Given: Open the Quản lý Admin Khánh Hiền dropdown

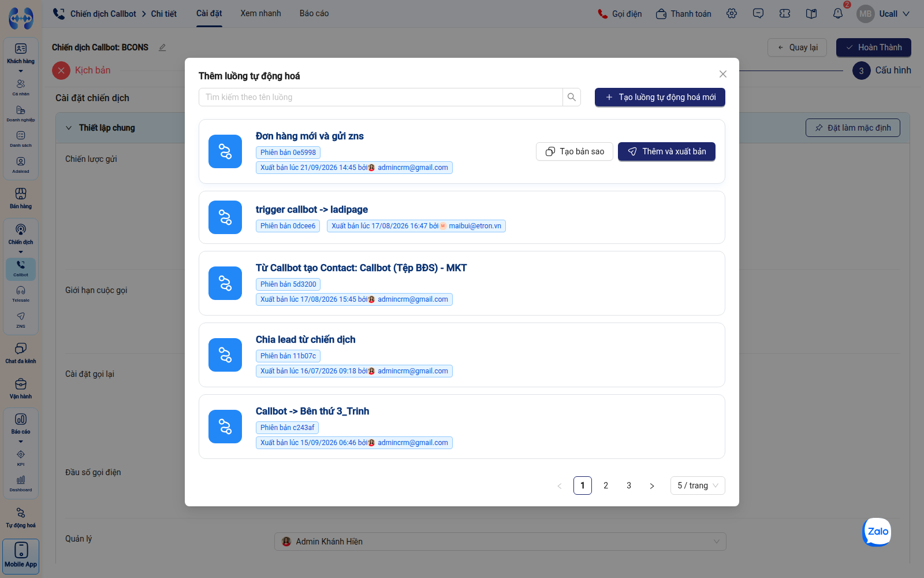Looking at the screenshot, I should tap(500, 542).
